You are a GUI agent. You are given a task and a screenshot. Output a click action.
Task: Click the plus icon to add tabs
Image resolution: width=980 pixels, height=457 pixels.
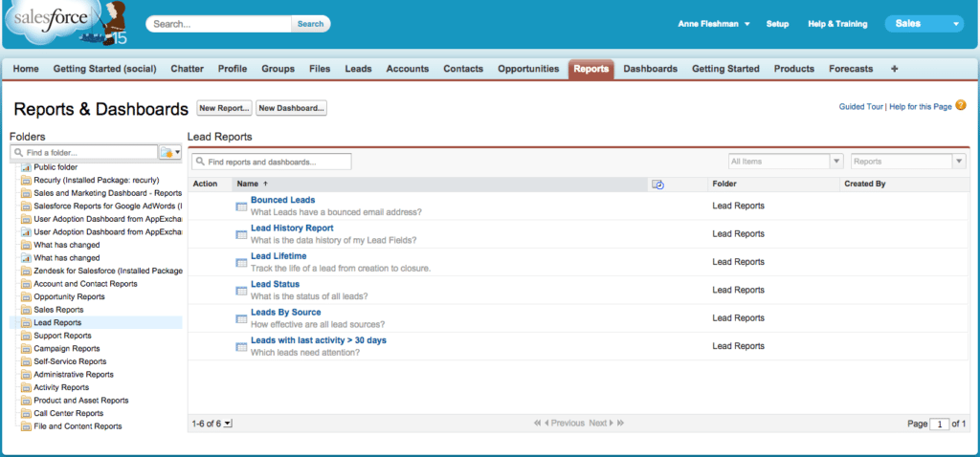point(894,69)
